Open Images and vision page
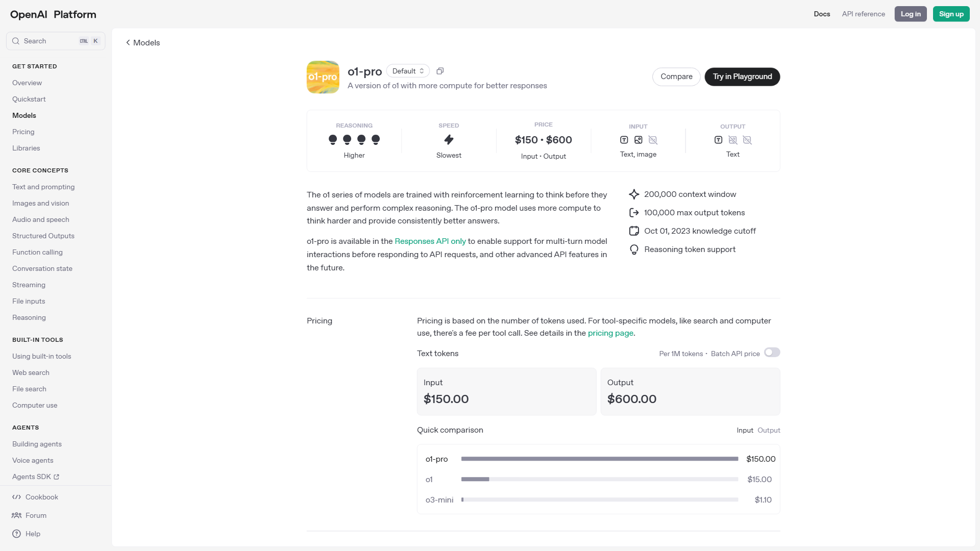980x551 pixels. (41, 203)
